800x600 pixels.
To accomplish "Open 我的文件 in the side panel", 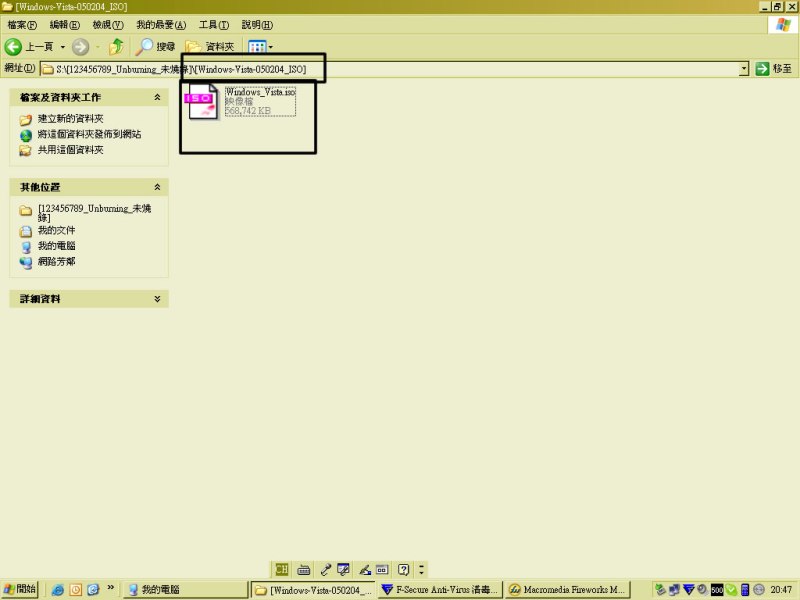I will pyautogui.click(x=57, y=231).
